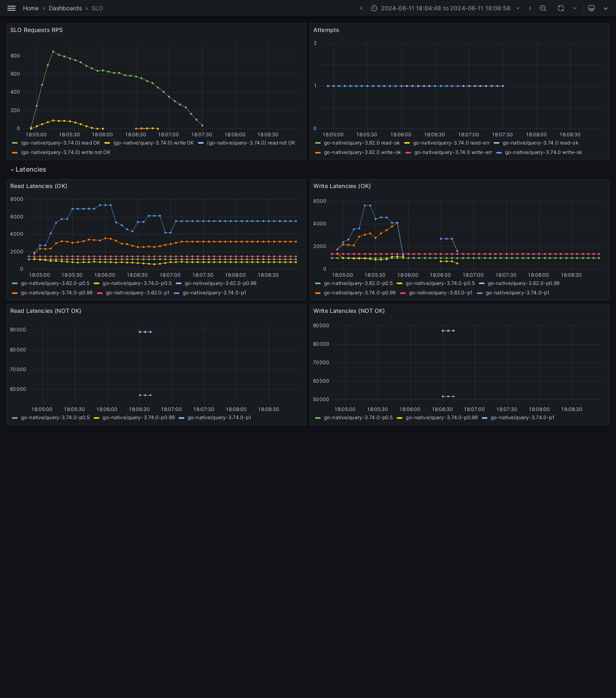616x698 pixels.
Task: Select 3.74.0-p0.5 legend in Write Latencies (NOT OK)
Action: 358,418
